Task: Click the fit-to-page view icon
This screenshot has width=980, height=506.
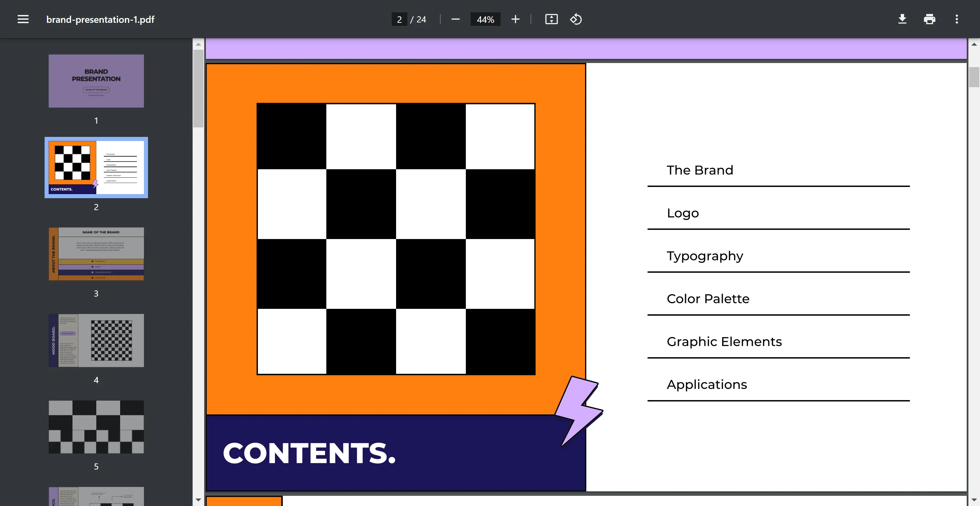Action: (551, 19)
